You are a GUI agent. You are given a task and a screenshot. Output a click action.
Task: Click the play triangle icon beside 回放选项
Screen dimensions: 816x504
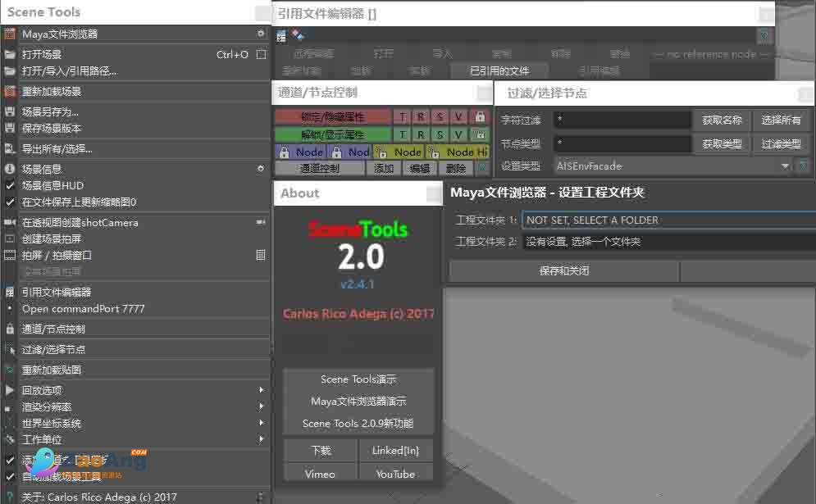point(9,389)
